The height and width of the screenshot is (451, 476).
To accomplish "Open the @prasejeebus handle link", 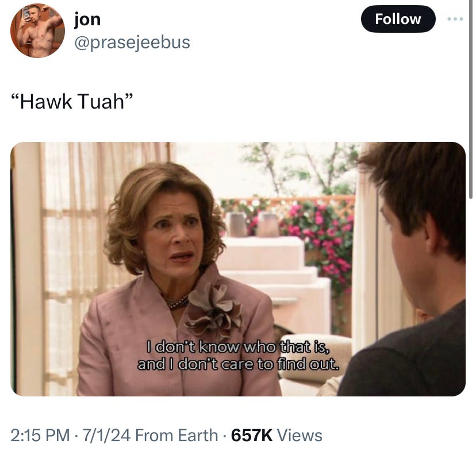I will point(132,42).
